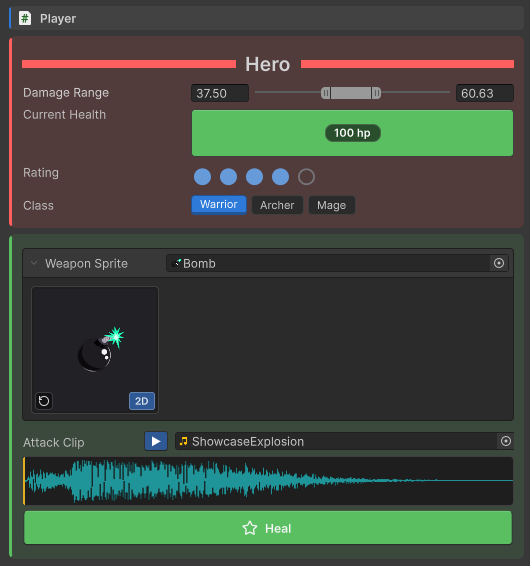Select the Mage class

click(332, 205)
